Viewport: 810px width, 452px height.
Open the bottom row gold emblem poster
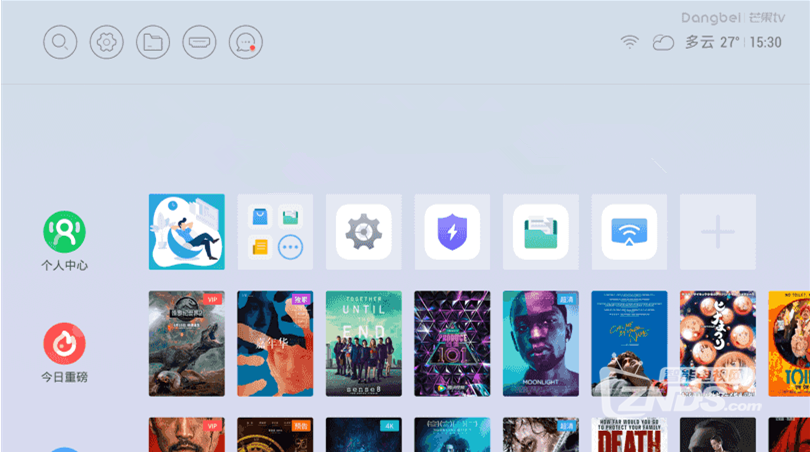coord(275,434)
